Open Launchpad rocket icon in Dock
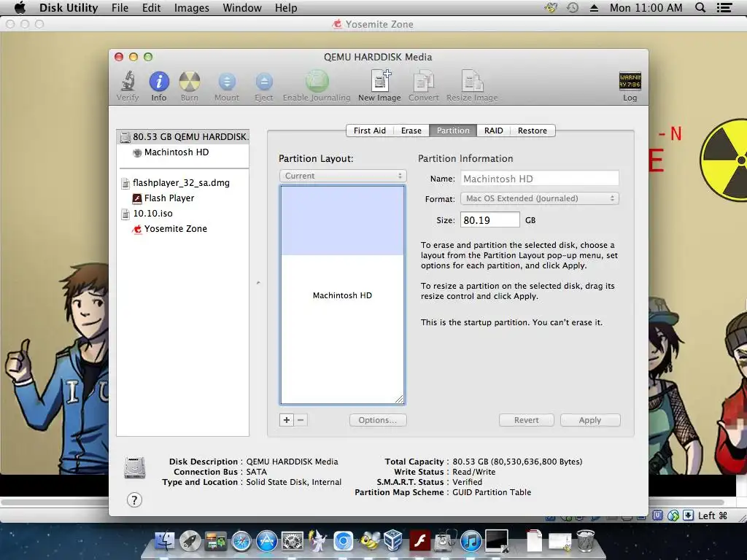Image resolution: width=747 pixels, height=560 pixels. click(190, 541)
